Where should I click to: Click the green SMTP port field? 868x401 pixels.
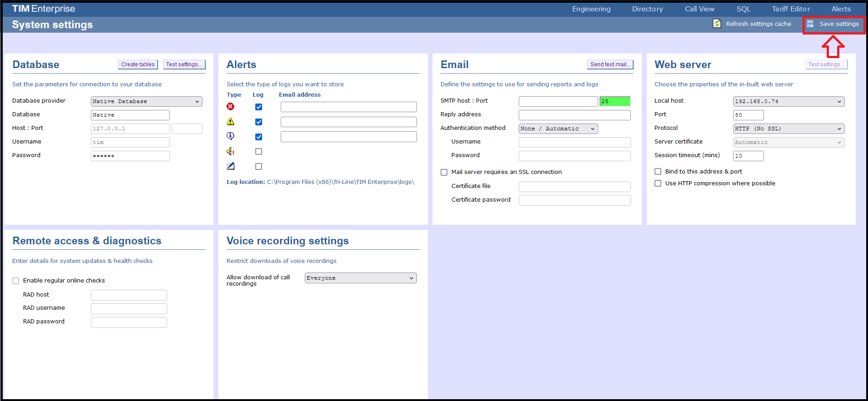tap(615, 102)
